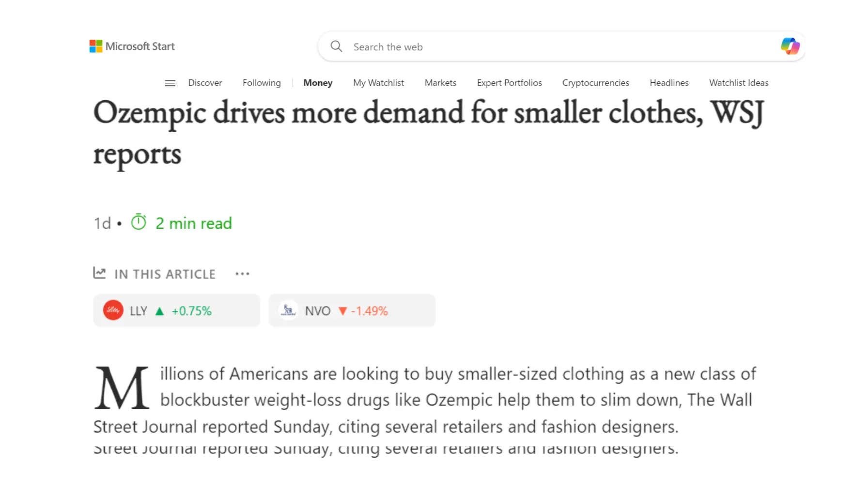
Task: Focus the Search the web field
Action: click(562, 46)
